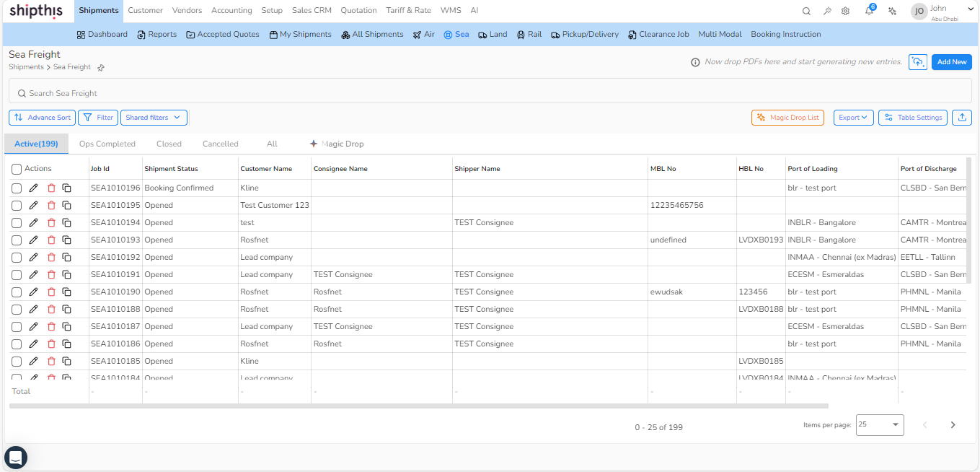Click the PDF drop icon beside Add New
The image size is (980, 472).
pos(917,62)
